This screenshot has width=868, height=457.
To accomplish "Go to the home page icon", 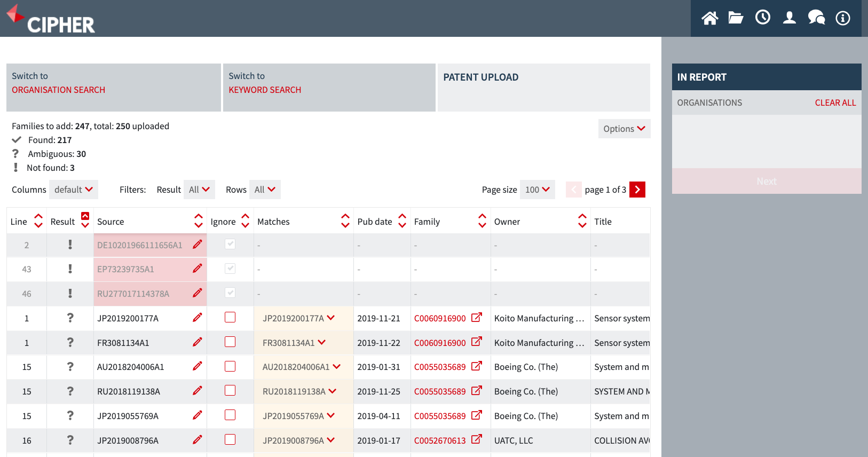I will click(709, 18).
